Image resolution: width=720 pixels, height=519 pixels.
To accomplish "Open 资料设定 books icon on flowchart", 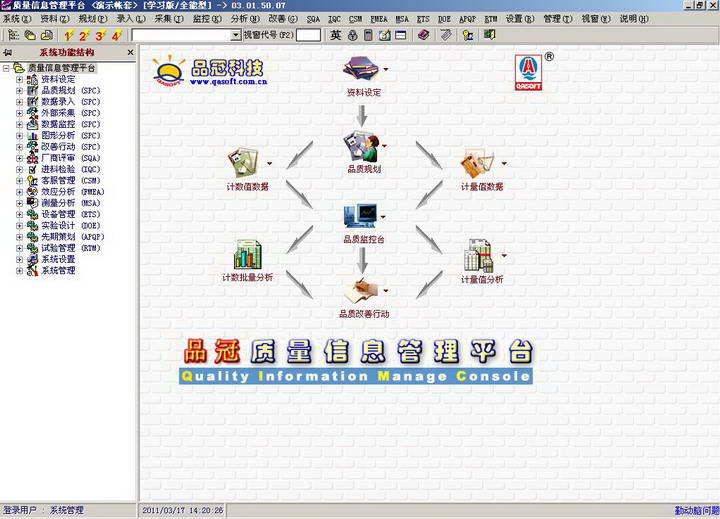I will click(x=361, y=68).
